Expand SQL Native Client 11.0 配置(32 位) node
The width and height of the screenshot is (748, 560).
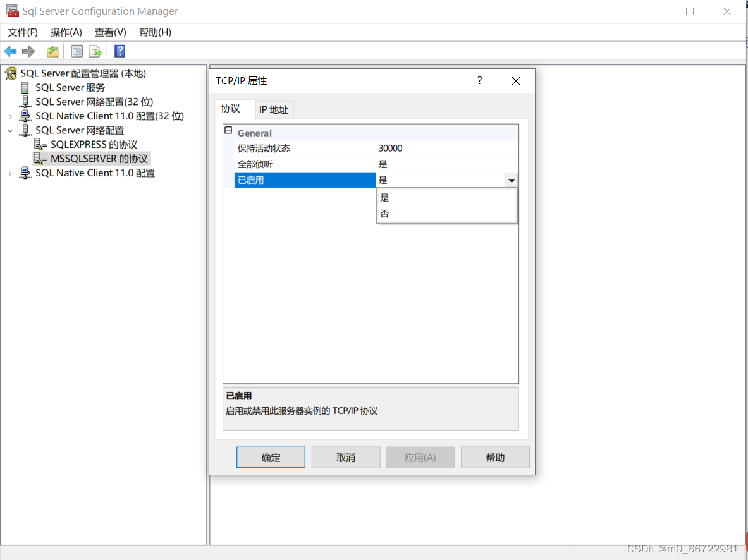click(x=10, y=116)
